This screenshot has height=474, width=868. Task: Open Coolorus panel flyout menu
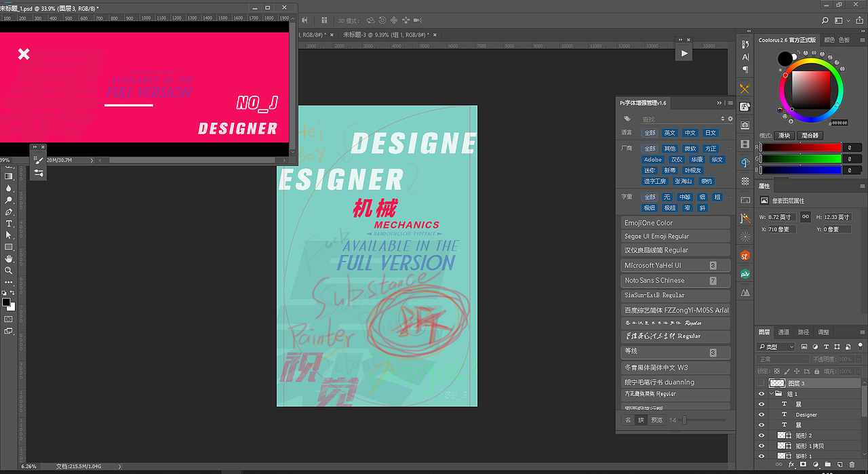click(863, 40)
